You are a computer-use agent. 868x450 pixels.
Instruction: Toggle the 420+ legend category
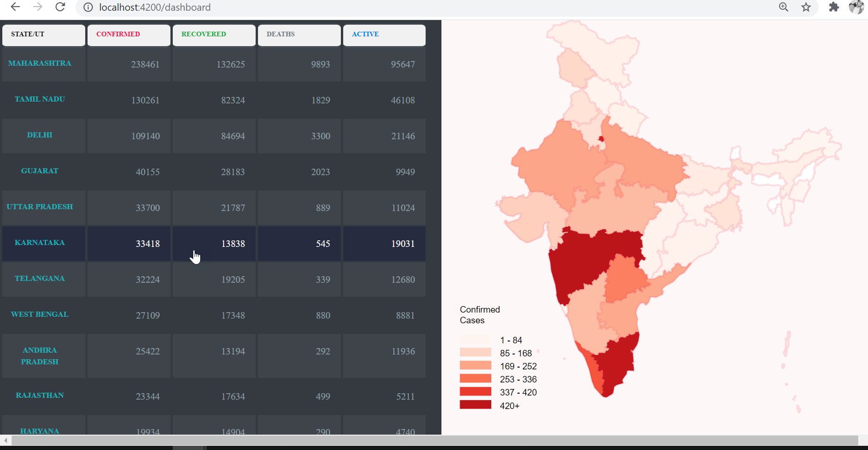(x=509, y=405)
